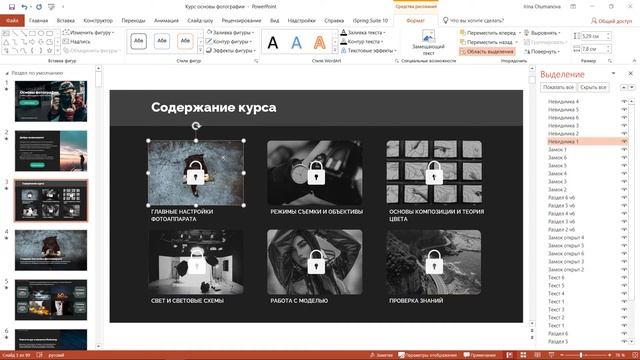Toggle visibility of Раздел 2 чб

click(624, 229)
